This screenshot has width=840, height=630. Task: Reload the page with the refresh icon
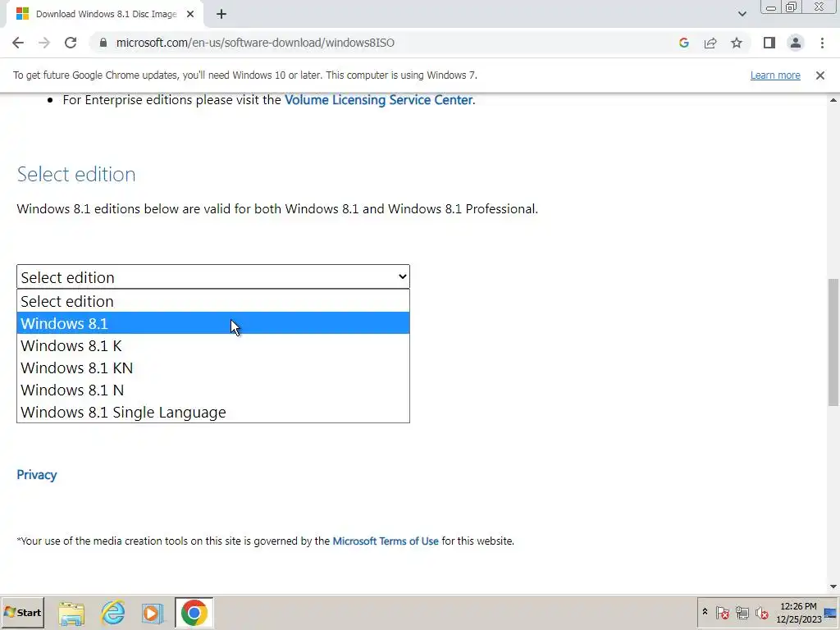tap(71, 43)
